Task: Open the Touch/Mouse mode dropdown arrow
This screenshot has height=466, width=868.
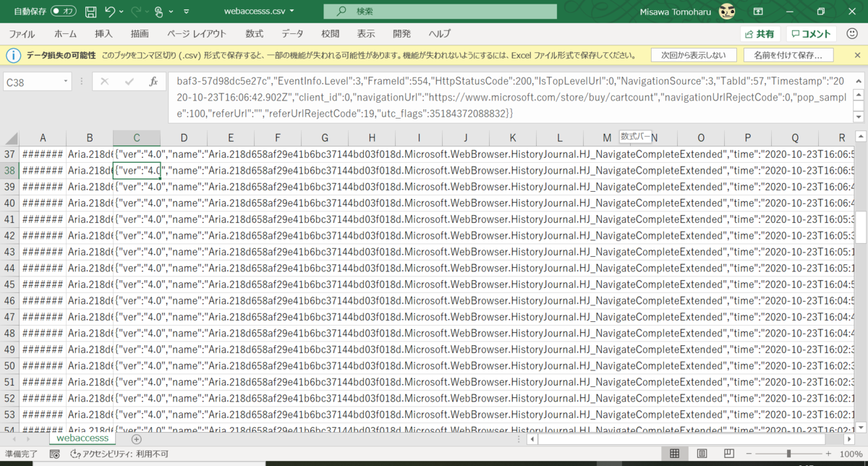Action: click(171, 12)
